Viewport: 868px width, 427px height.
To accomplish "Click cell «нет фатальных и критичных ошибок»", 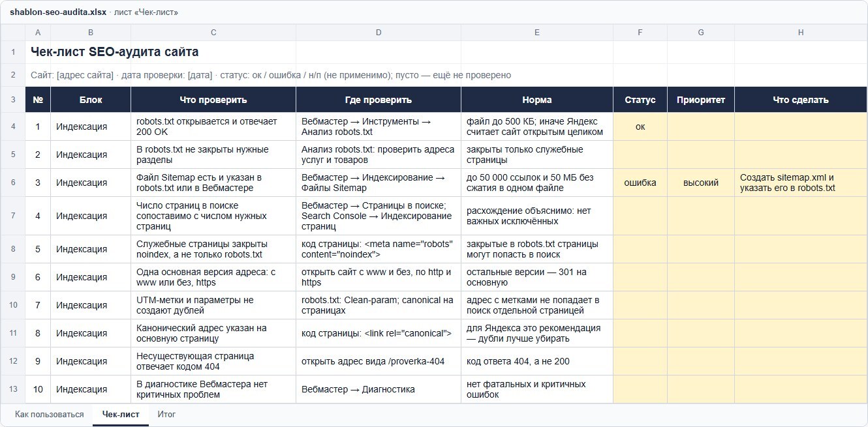I will coord(537,389).
